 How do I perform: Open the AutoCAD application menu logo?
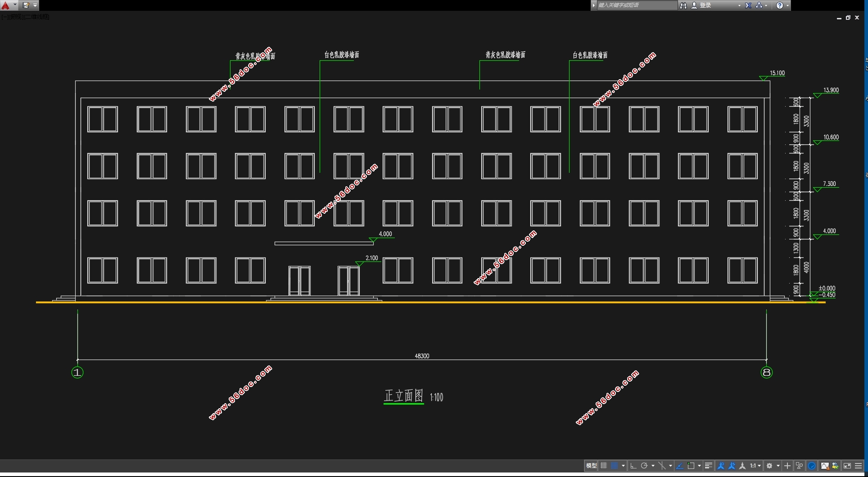pos(6,5)
